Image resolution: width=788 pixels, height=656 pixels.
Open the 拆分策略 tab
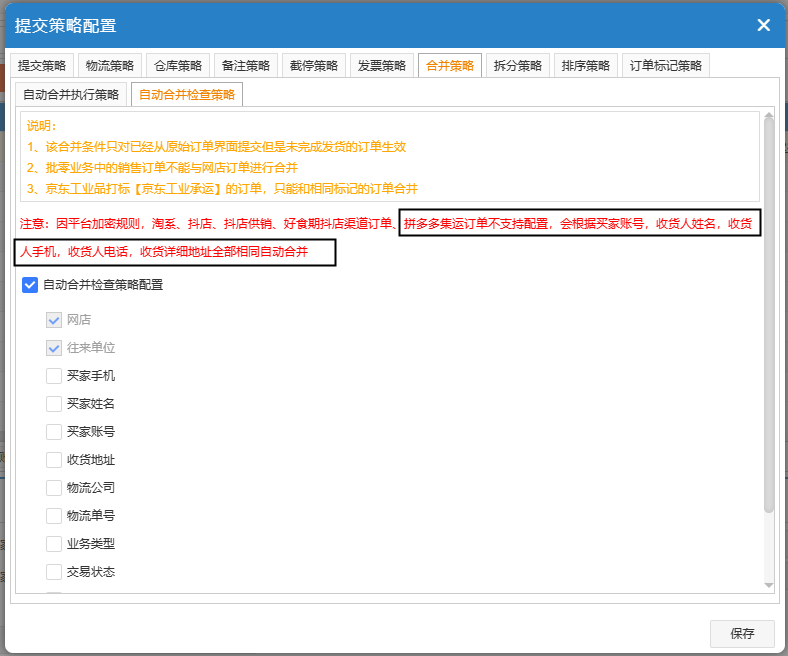(x=518, y=65)
